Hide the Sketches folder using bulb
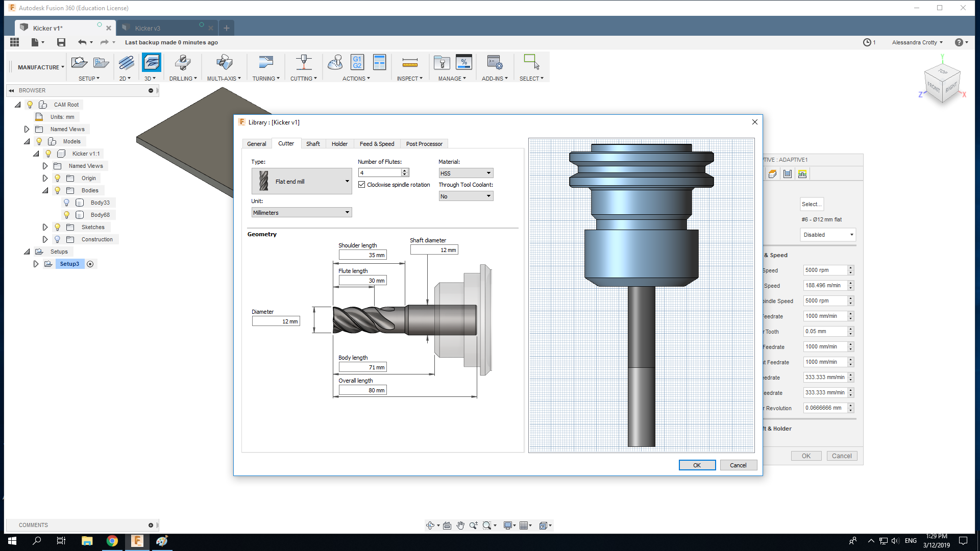The width and height of the screenshot is (980, 551). 58,227
